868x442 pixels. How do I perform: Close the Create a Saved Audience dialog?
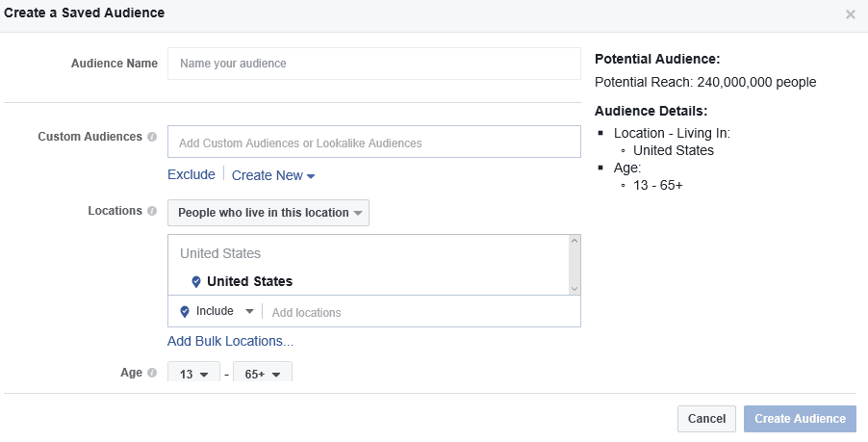(x=850, y=14)
